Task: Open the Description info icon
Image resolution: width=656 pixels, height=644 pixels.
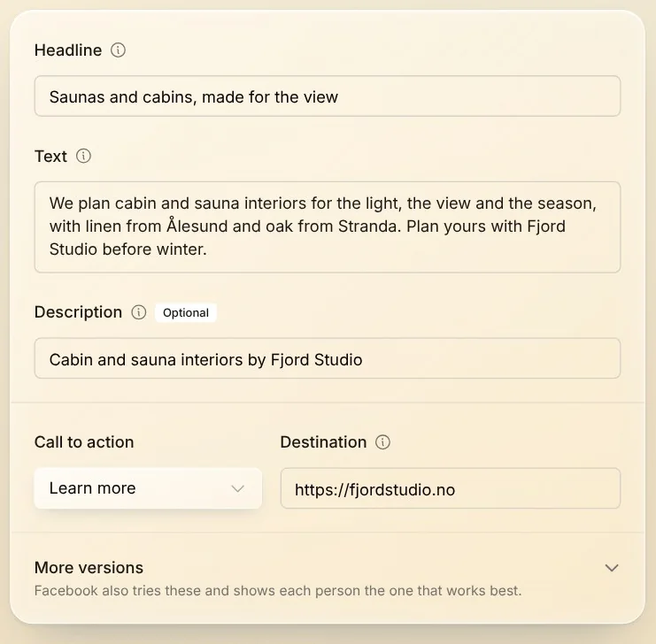Action: click(139, 312)
